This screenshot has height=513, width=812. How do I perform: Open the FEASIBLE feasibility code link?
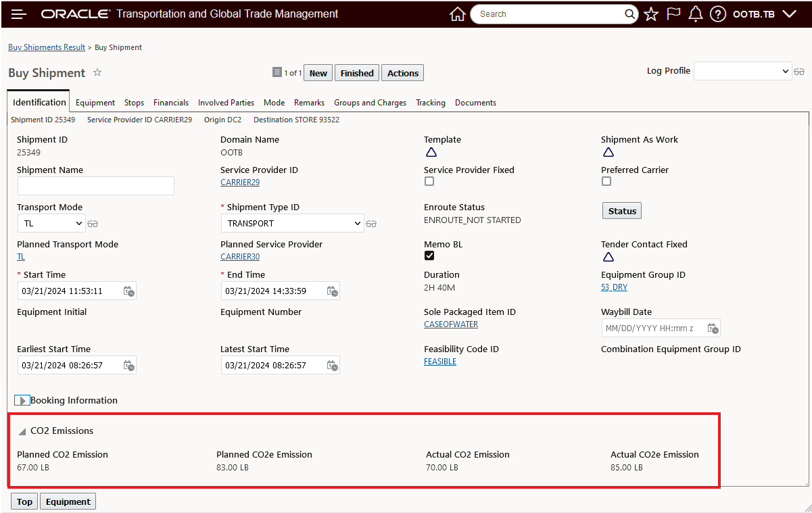click(440, 362)
